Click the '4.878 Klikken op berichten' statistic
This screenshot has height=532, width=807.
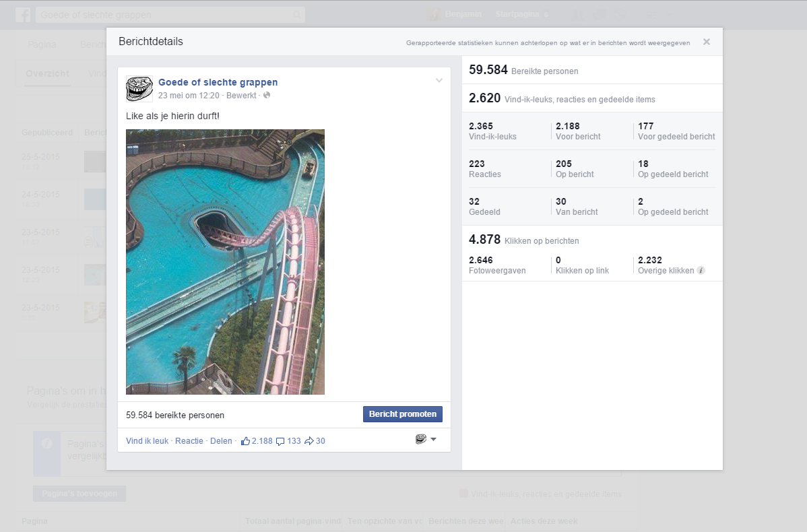coord(524,240)
